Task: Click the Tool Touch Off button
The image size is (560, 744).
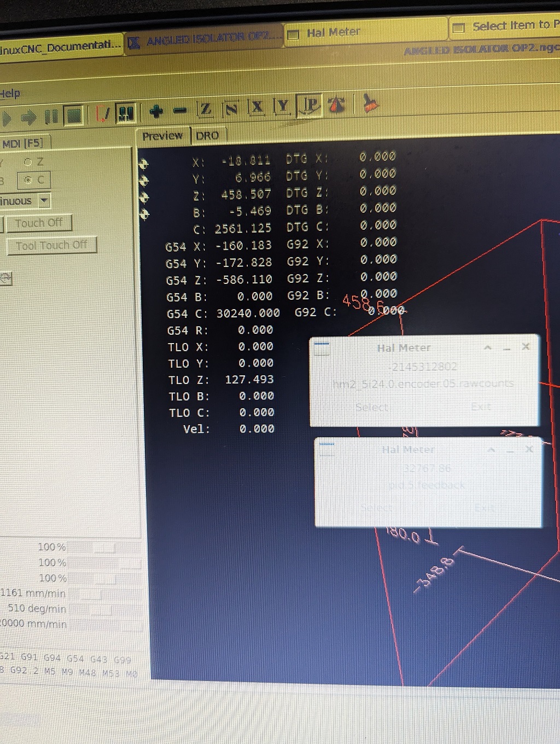Action: [x=51, y=245]
